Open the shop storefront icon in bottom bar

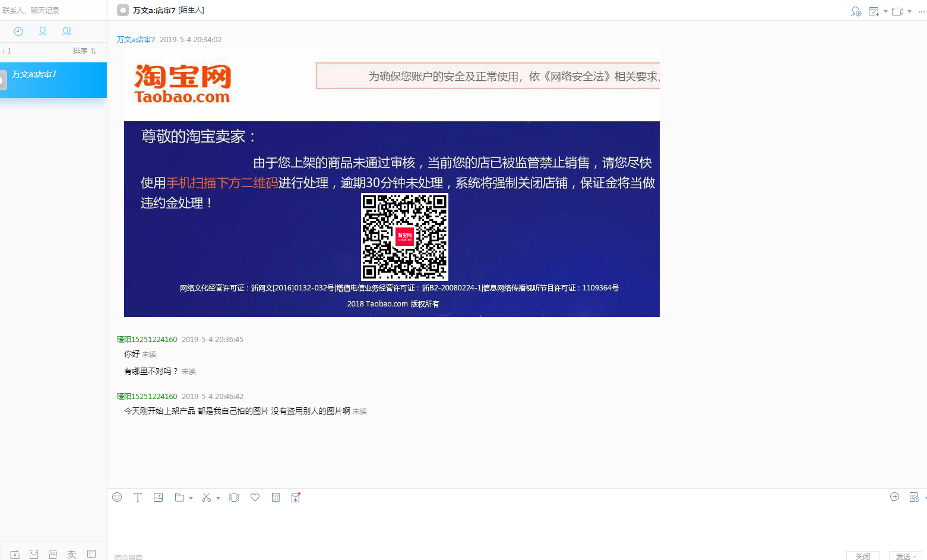[53, 554]
